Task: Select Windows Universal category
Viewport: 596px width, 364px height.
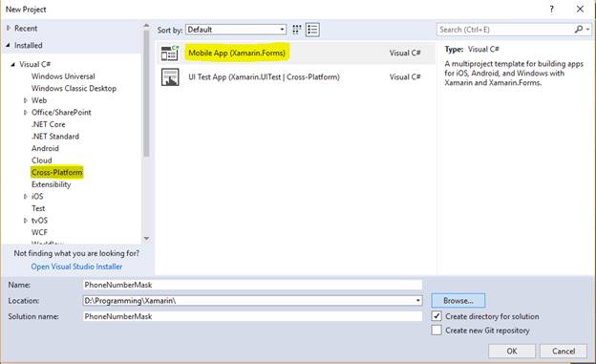Action: [x=63, y=76]
